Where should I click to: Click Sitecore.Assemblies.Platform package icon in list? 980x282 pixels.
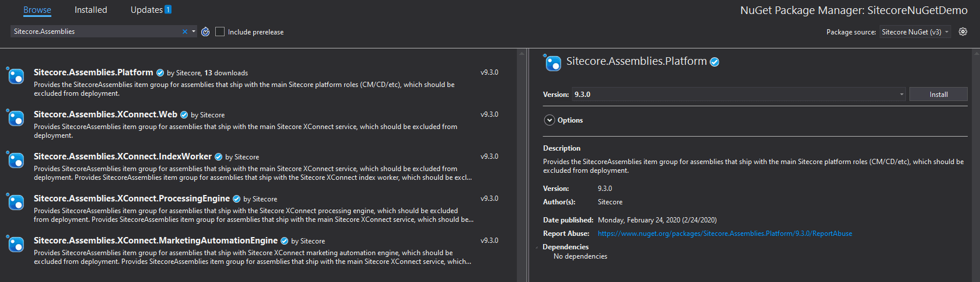(16, 76)
